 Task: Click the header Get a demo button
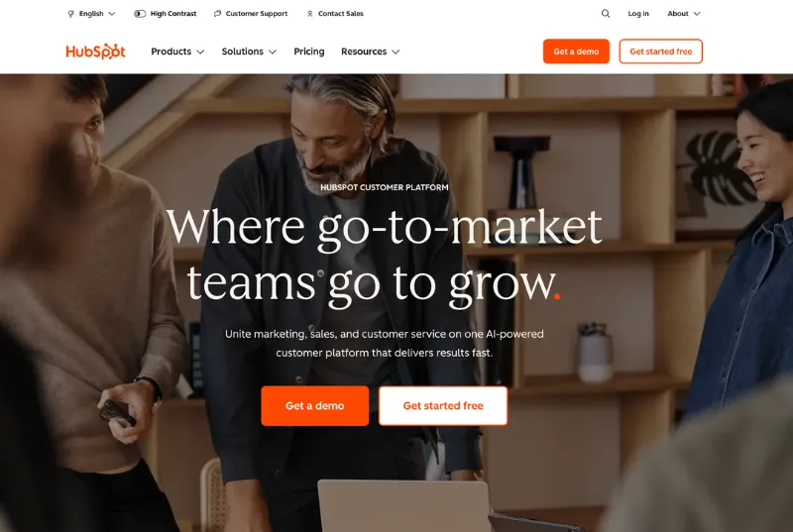(x=576, y=52)
